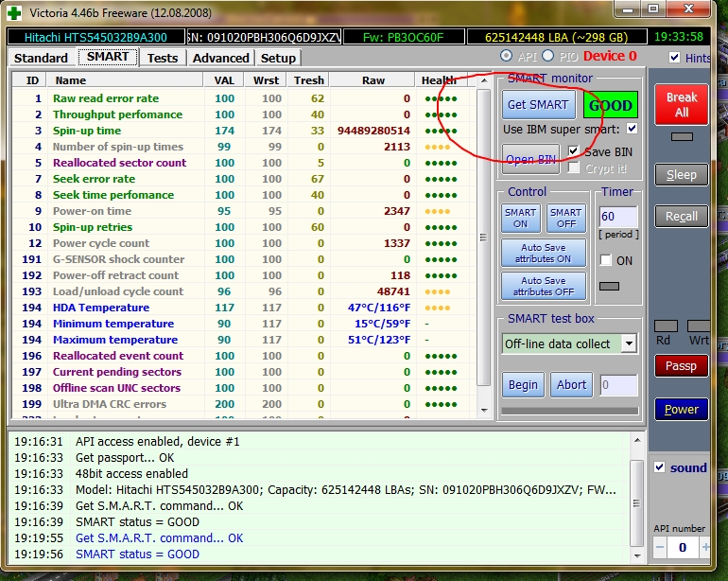Click the red Break All button
The height and width of the screenshot is (581, 728).
click(682, 105)
